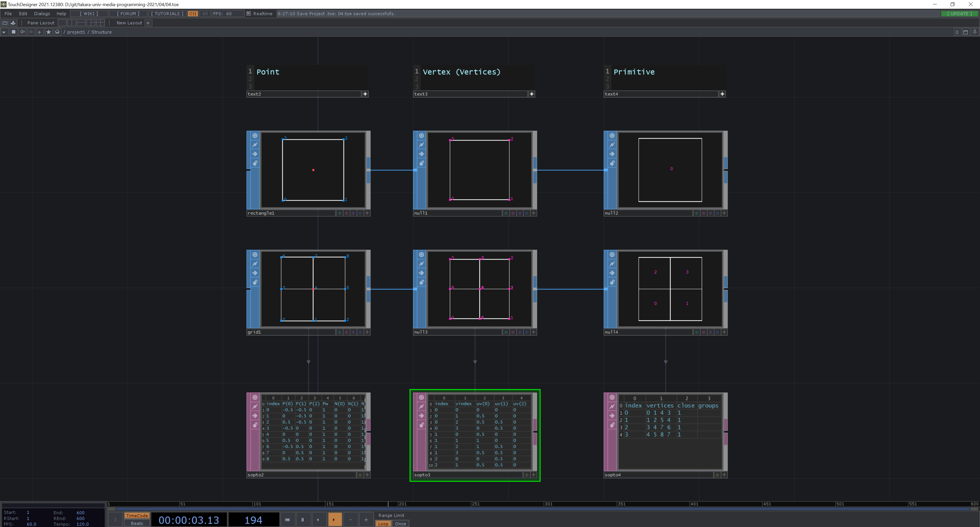Select top-bottom split pane layout

(x=81, y=23)
